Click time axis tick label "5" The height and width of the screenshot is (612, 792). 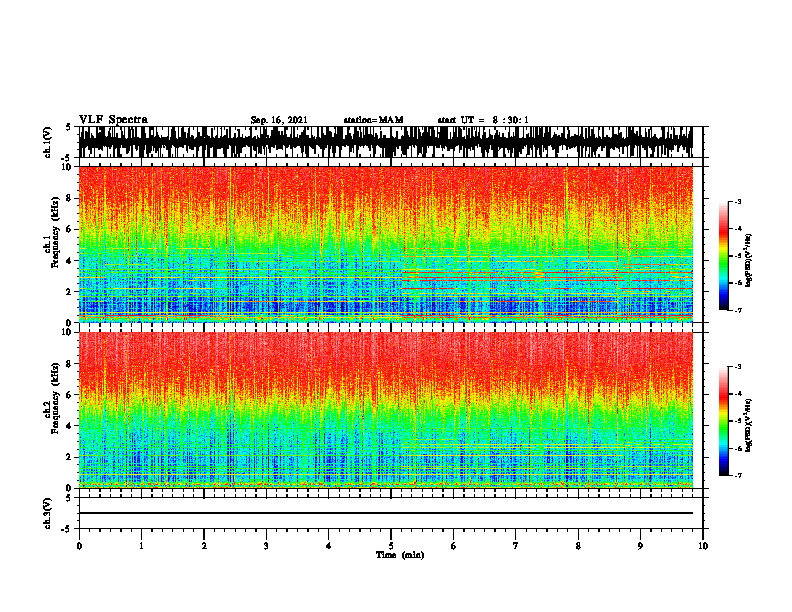click(391, 546)
